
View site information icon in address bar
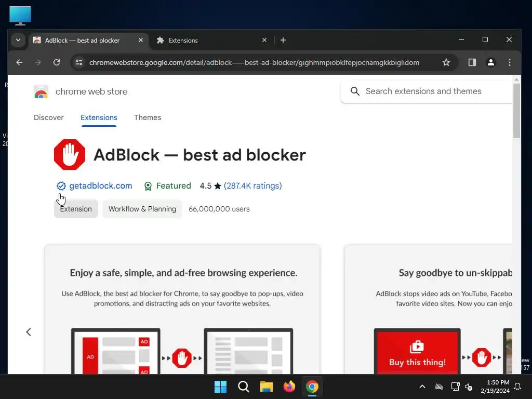click(x=79, y=62)
